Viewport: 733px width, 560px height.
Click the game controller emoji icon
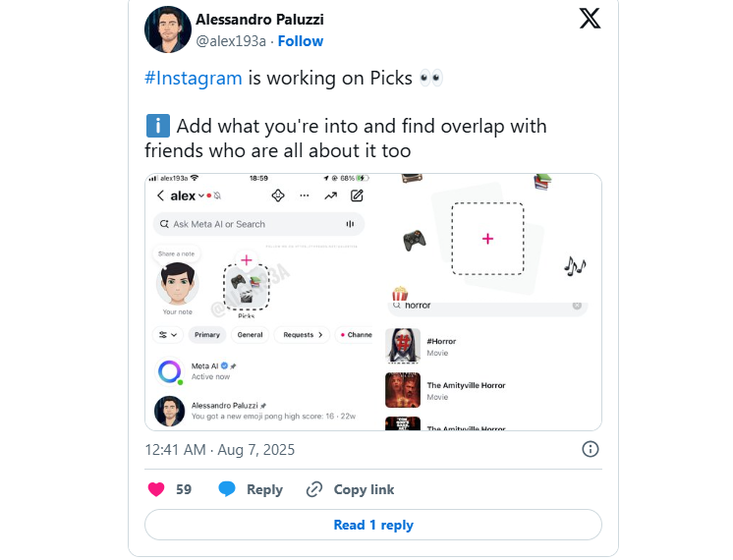point(415,241)
